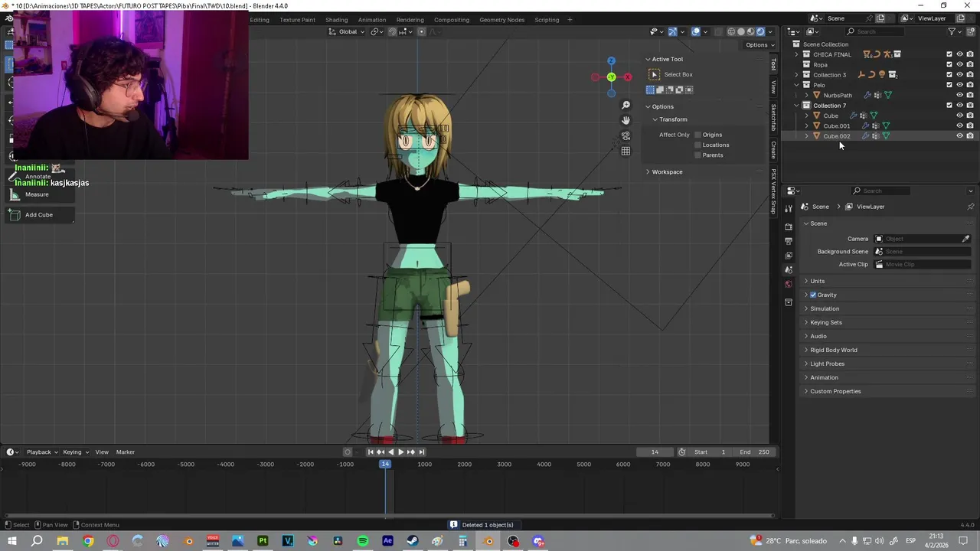Disable NurbsPath render camera icon
The height and width of the screenshot is (551, 980).
click(970, 95)
